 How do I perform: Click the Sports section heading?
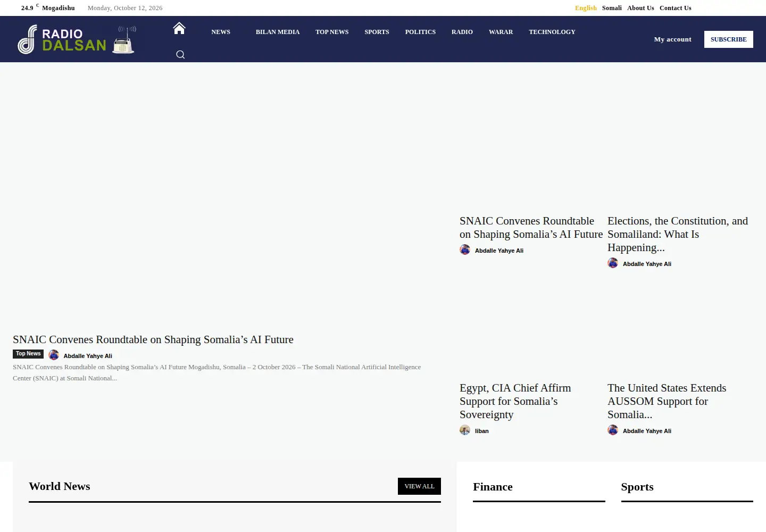point(637,487)
